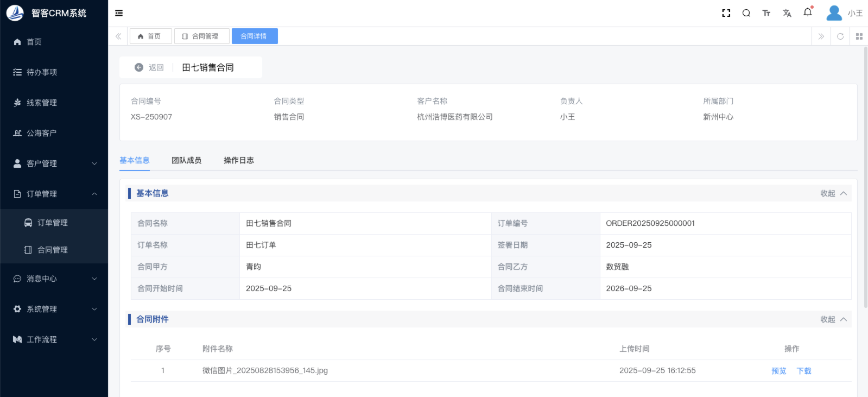Switch to the 操作日志 tab

coord(238,160)
